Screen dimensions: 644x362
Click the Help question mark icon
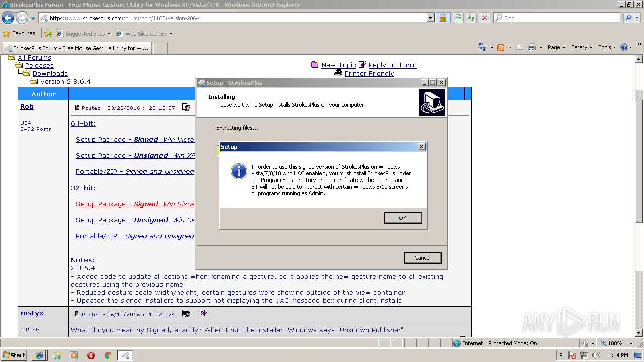[x=624, y=47]
